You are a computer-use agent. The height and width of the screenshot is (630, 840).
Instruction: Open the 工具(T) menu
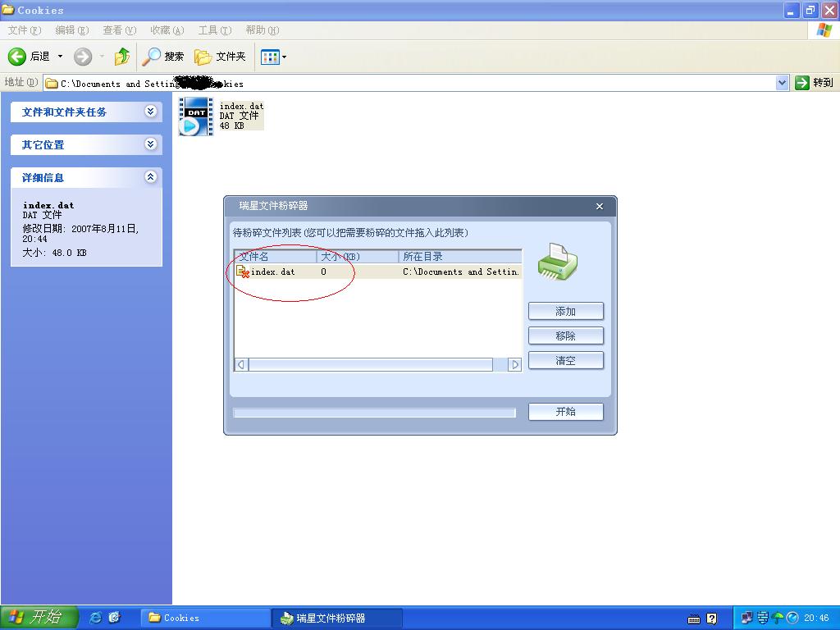pos(215,30)
